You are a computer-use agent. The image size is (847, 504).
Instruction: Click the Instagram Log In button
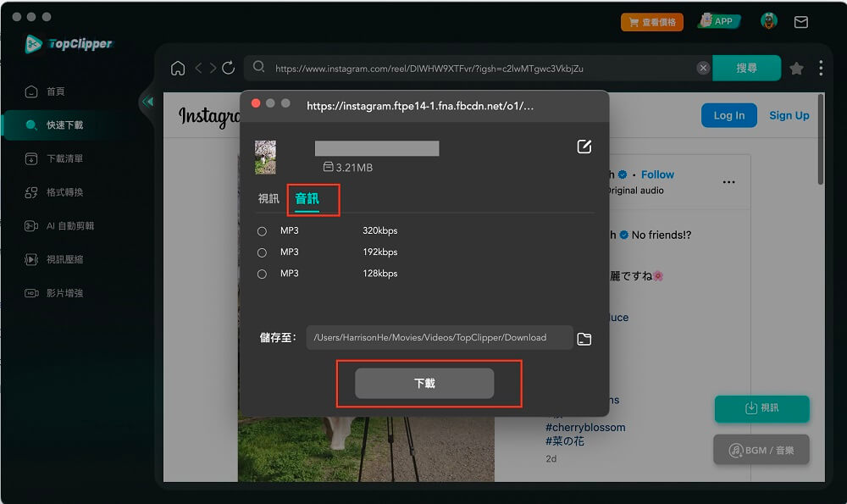[728, 115]
